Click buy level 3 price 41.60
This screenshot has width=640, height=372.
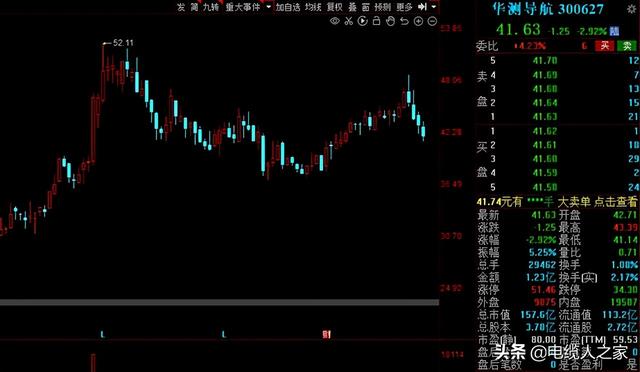pyautogui.click(x=545, y=159)
